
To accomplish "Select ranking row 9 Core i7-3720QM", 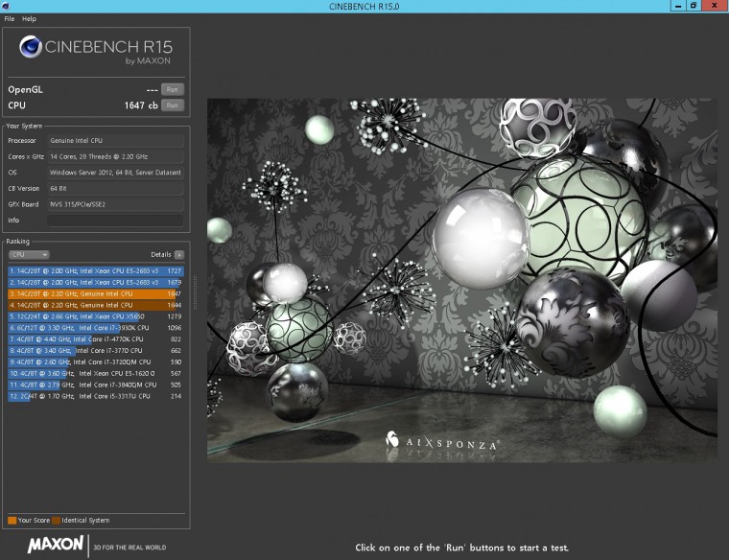I will (x=95, y=362).
